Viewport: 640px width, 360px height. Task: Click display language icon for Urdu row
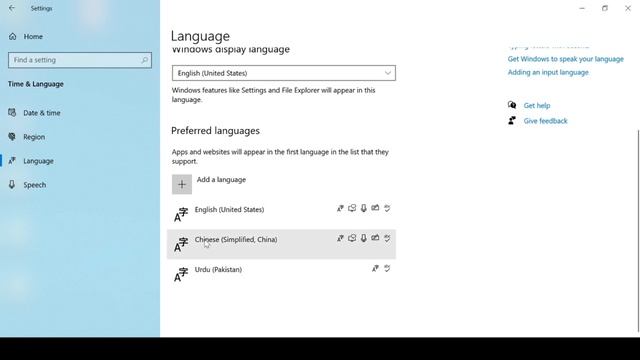click(375, 268)
